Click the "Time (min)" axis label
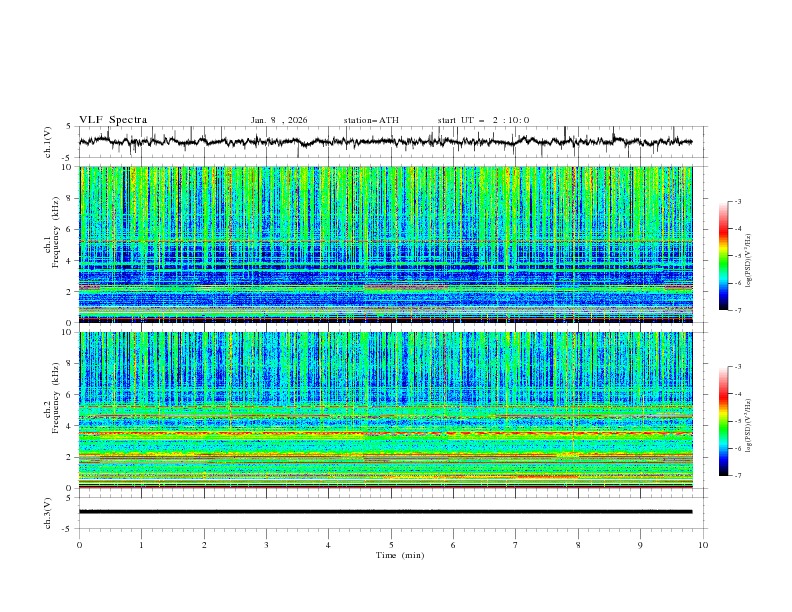 coord(398,554)
